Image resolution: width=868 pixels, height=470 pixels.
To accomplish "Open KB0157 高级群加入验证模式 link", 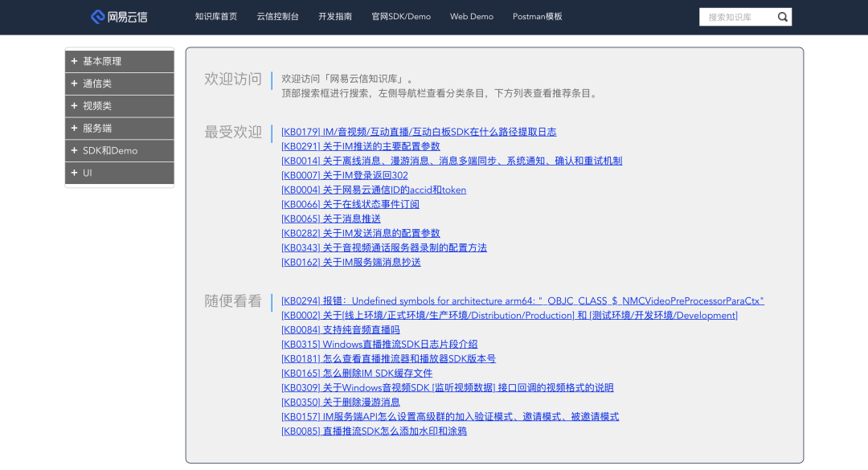I will click(x=450, y=416).
